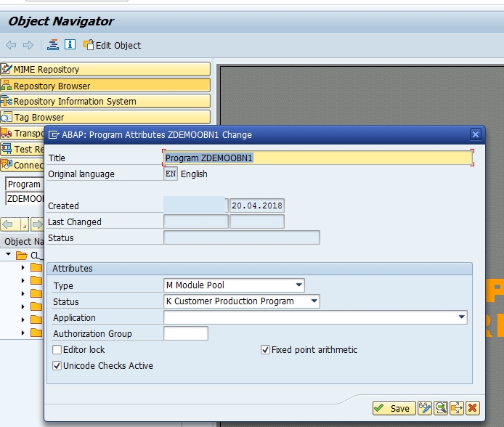Screen dimensions: 504x427
Task: Click the Last Changed date field
Action: [x=257, y=221]
